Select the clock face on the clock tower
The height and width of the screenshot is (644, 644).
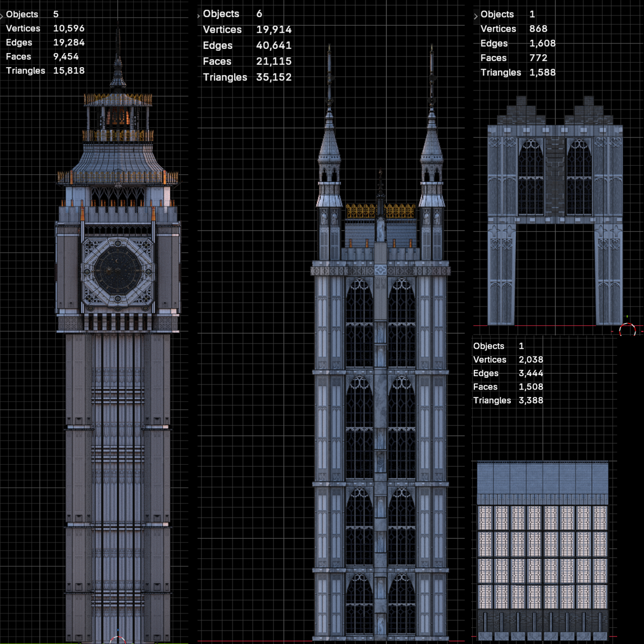tap(118, 270)
